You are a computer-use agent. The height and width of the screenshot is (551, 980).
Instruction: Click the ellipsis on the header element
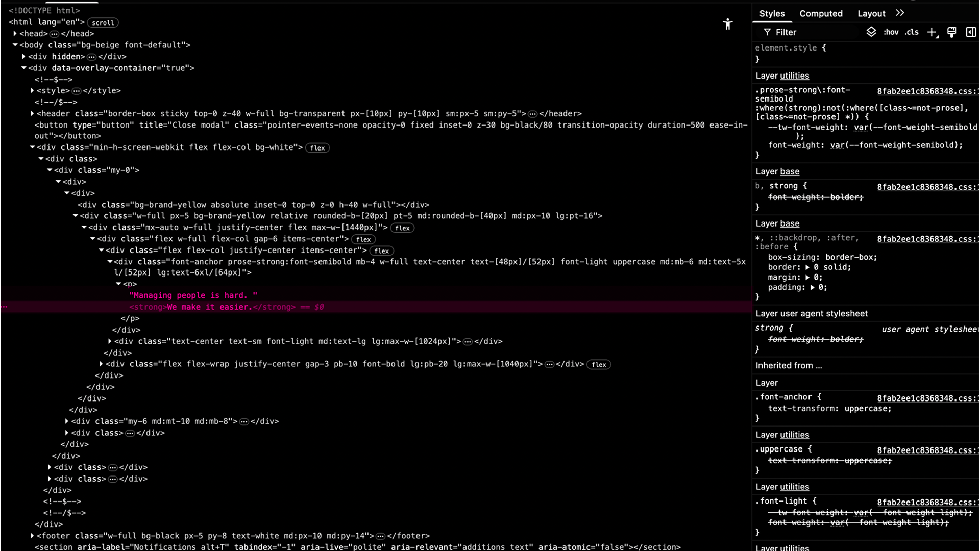point(532,114)
